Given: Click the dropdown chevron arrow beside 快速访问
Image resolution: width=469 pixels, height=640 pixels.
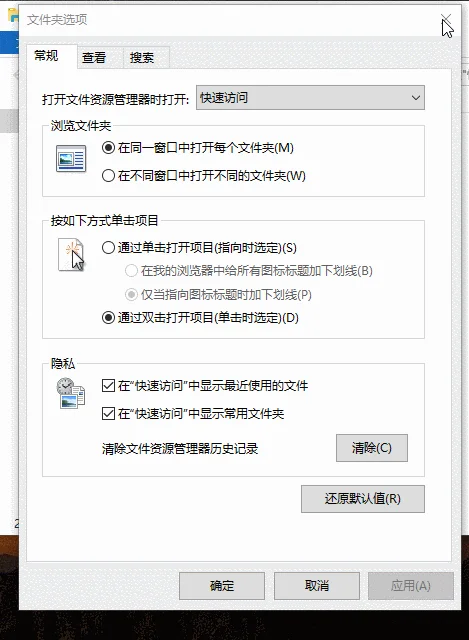Looking at the screenshot, I should point(416,98).
